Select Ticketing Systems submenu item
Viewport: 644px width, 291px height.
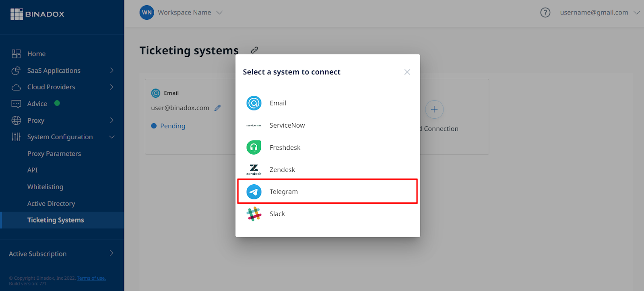(x=62, y=220)
